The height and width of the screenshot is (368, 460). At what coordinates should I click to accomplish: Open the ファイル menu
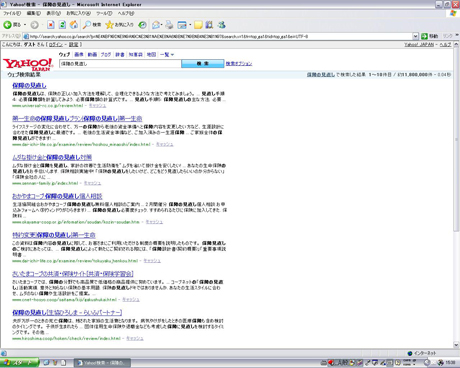click(12, 13)
